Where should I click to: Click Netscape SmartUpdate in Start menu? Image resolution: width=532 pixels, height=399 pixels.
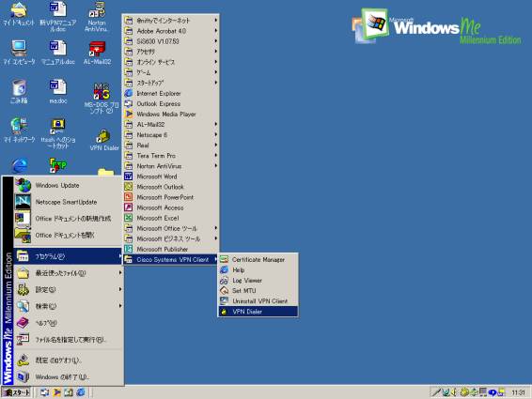click(x=69, y=202)
